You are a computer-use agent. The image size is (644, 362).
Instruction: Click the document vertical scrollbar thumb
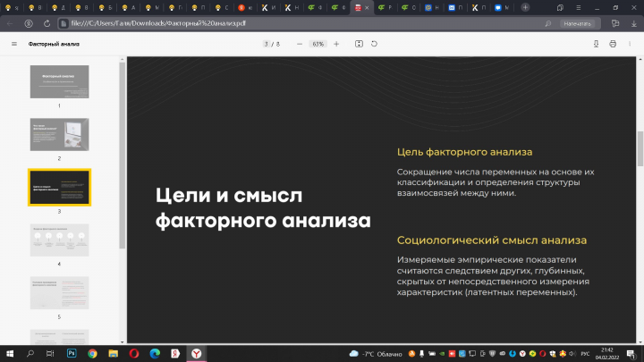click(640, 148)
